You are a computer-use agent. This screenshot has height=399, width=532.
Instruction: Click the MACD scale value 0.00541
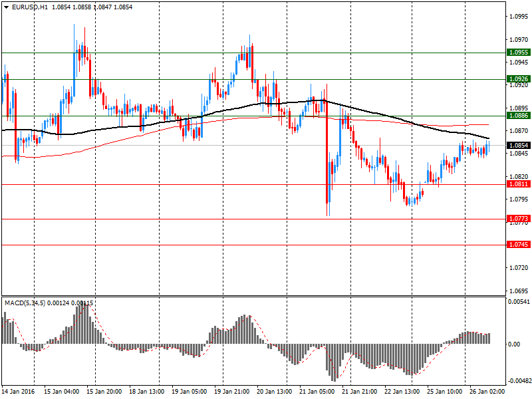pyautogui.click(x=519, y=302)
